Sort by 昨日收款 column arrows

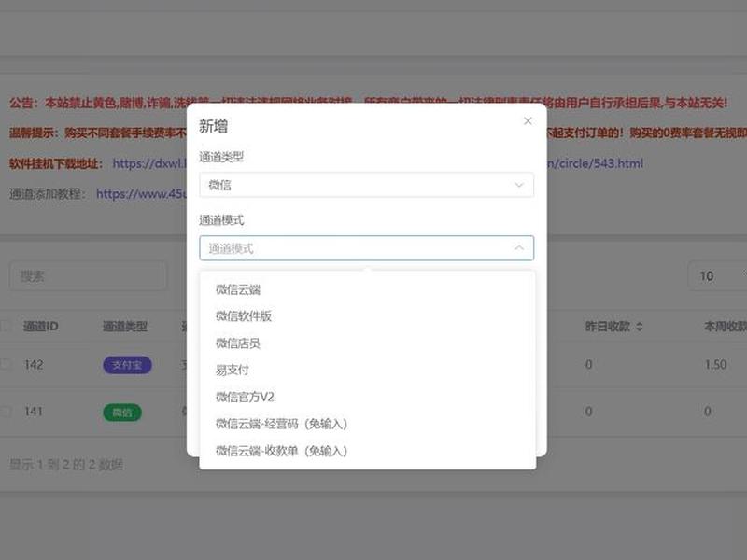(640, 327)
